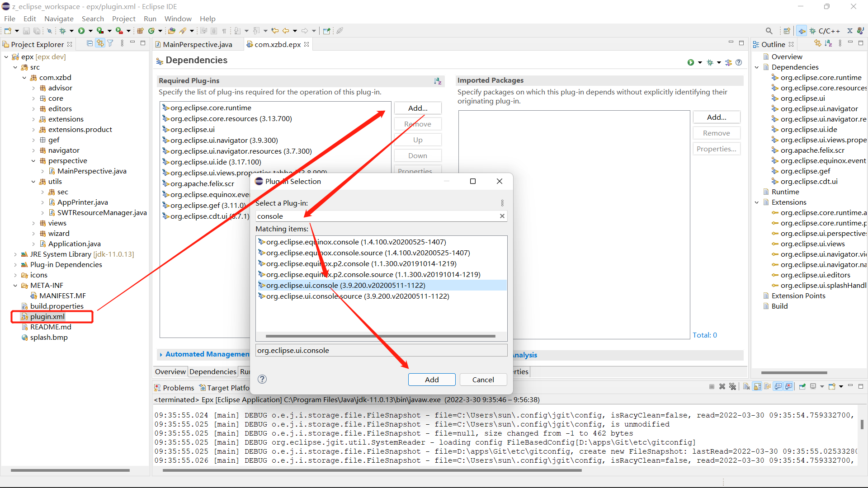Switch to MainPerspective.java editor tab
Image resolution: width=868 pixels, height=488 pixels.
tap(197, 44)
